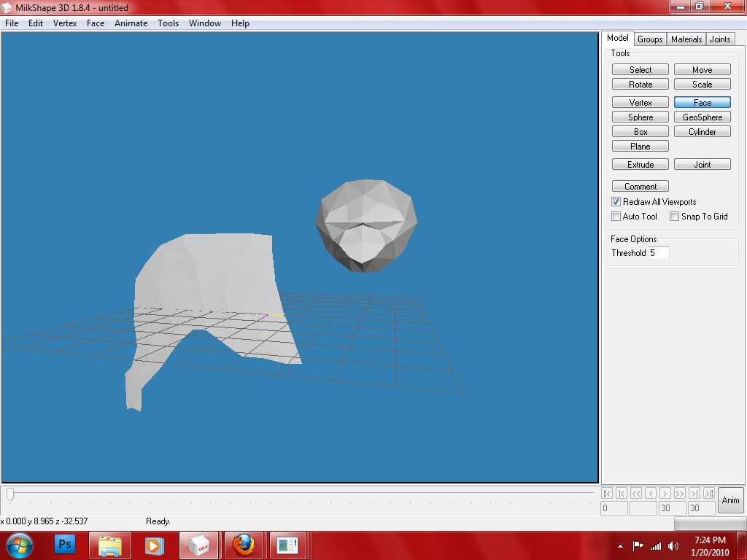The height and width of the screenshot is (560, 747).
Task: Click the Extrude tool button
Action: click(x=640, y=165)
